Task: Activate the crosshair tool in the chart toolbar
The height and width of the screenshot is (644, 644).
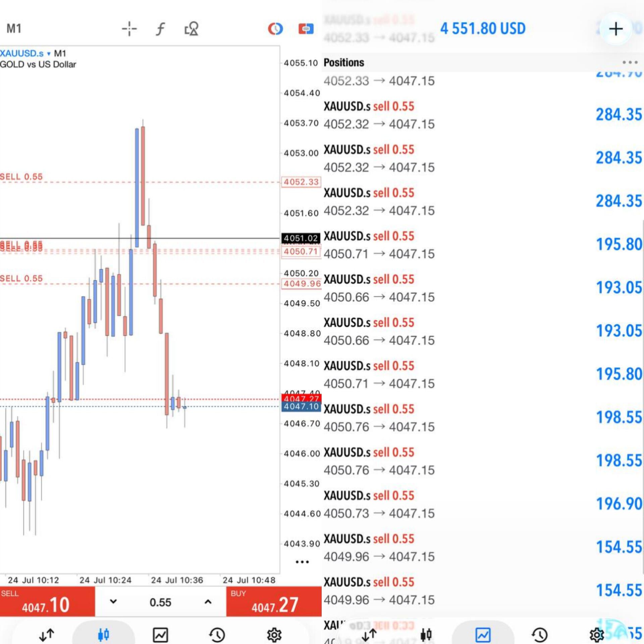Action: point(129,29)
